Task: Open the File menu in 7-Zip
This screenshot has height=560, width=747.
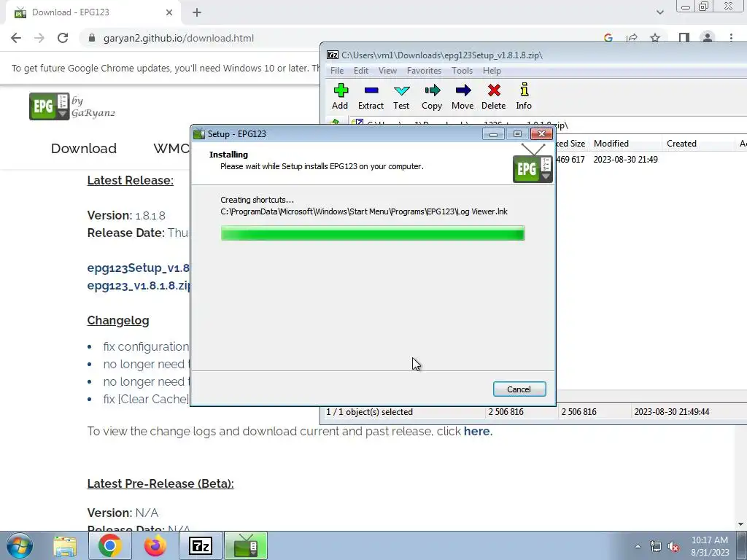Action: pos(337,71)
